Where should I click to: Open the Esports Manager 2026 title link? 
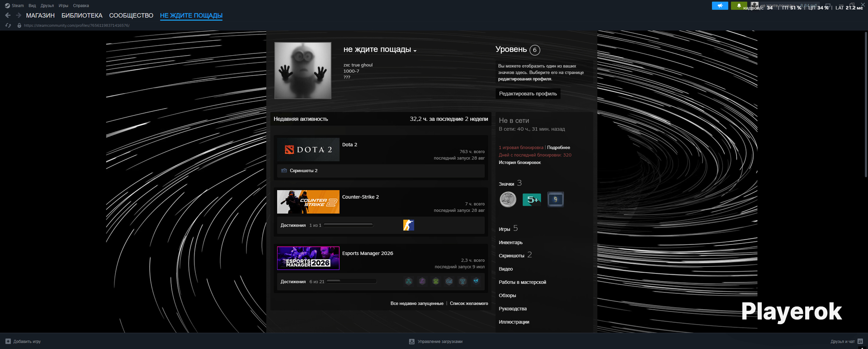coord(368,253)
